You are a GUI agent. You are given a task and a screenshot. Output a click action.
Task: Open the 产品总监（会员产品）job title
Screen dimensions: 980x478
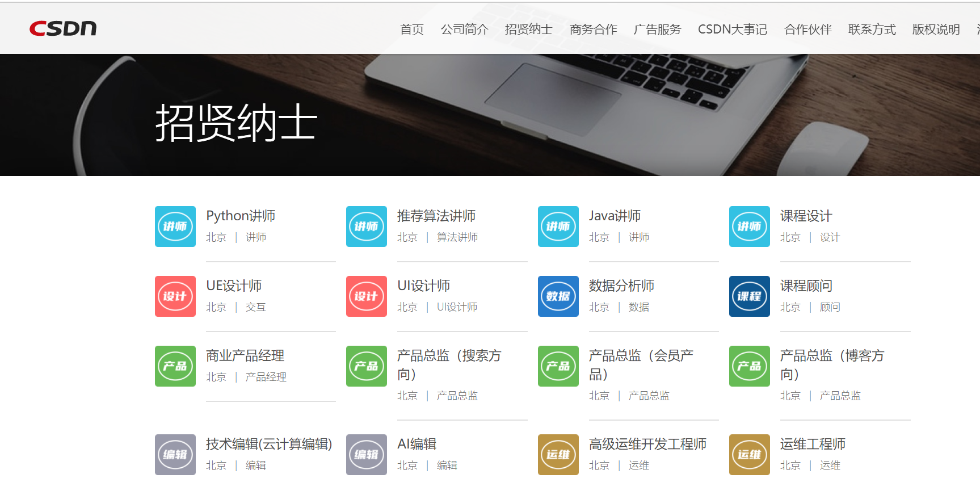point(641,365)
